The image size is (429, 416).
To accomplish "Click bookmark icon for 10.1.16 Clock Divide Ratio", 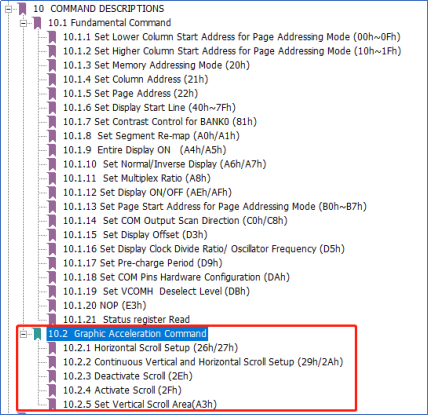I will coord(52,249).
